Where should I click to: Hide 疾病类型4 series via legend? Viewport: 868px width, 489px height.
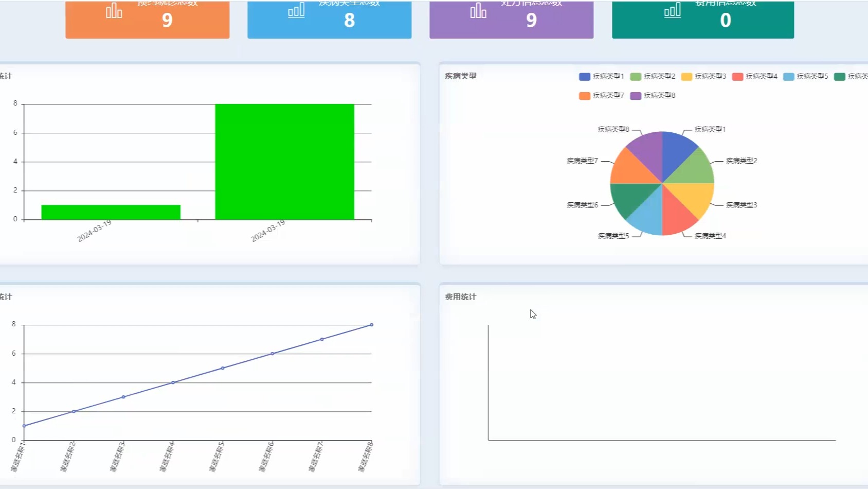click(x=754, y=76)
